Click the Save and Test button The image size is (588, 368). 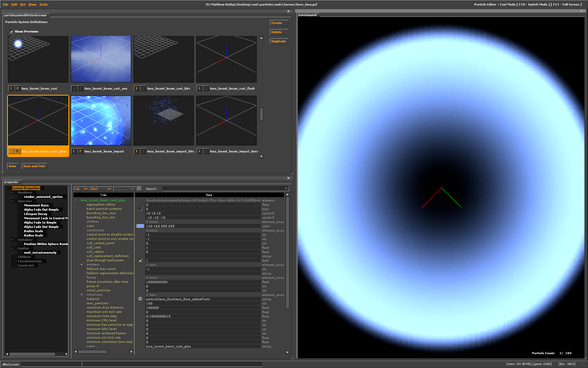tap(34, 166)
